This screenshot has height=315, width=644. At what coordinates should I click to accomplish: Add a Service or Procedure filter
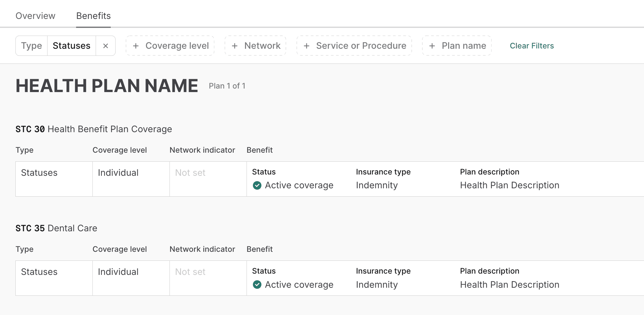[x=361, y=46]
